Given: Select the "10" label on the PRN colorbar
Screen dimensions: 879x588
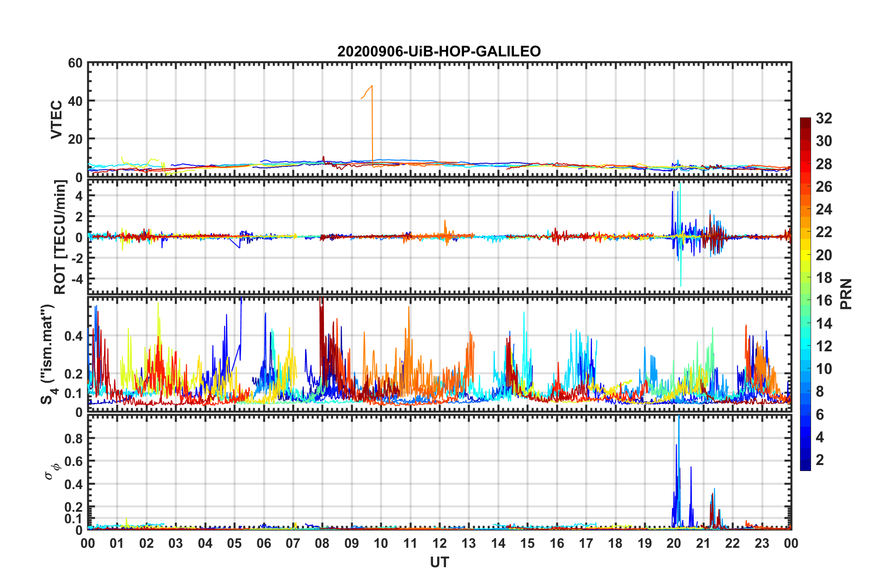Looking at the screenshot, I should [x=824, y=369].
